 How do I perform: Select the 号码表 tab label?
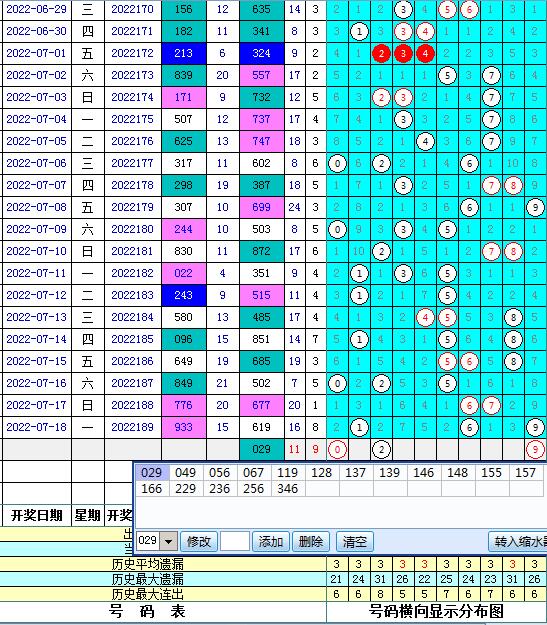pyautogui.click(x=147, y=611)
